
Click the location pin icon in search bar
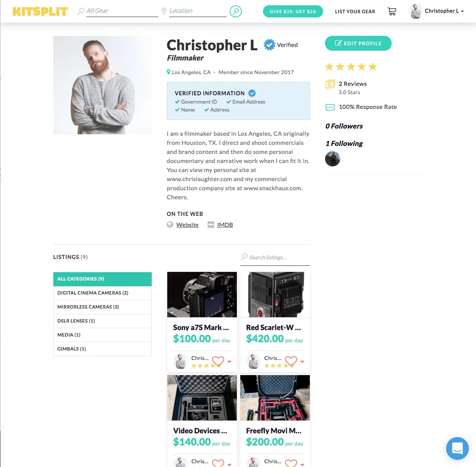[164, 11]
